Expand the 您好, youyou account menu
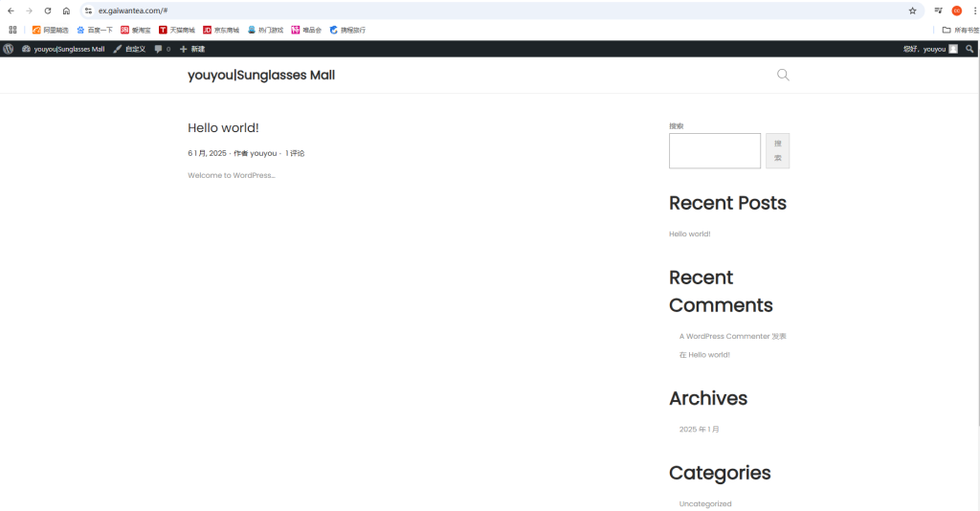The height and width of the screenshot is (511, 980). point(929,49)
